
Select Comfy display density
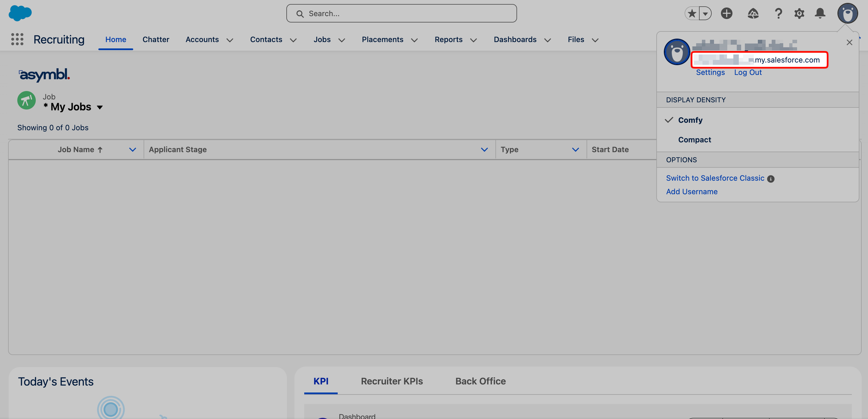click(x=690, y=120)
